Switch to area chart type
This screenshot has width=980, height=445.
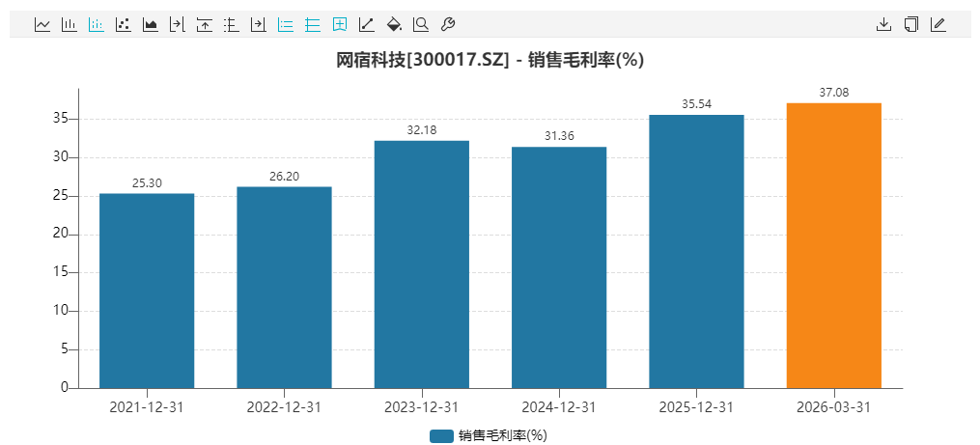pos(151,24)
